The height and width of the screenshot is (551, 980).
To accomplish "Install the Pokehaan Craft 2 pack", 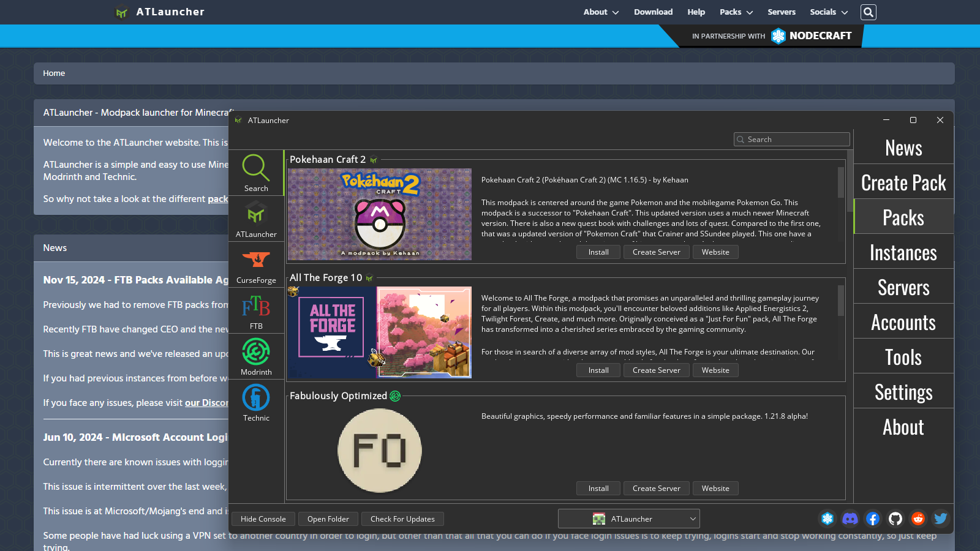I will (x=598, y=252).
